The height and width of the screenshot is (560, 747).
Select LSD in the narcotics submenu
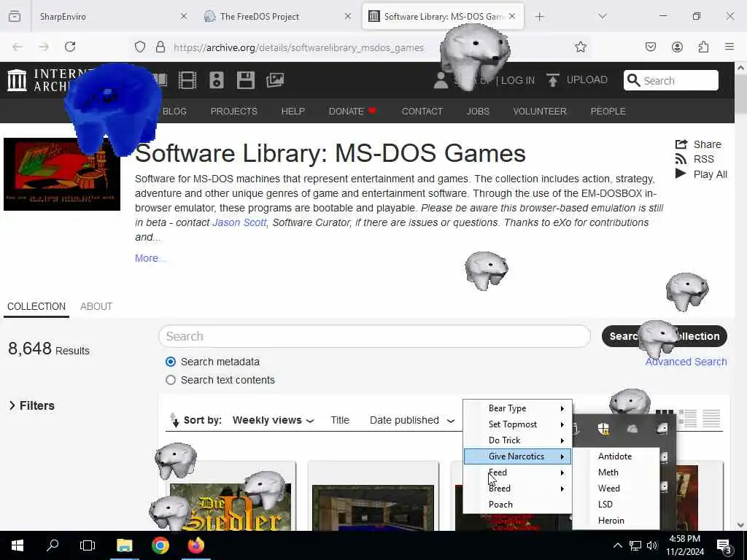point(615,505)
